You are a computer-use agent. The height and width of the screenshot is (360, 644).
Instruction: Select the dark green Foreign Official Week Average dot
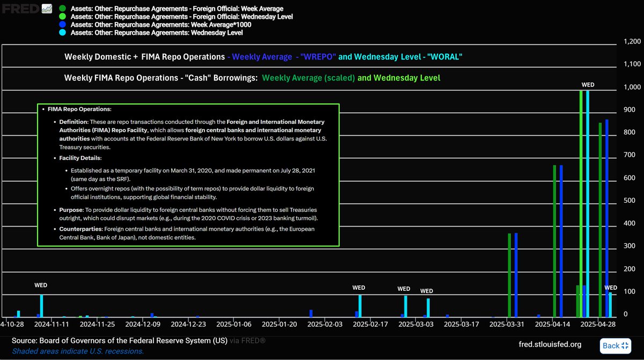pos(62,8)
